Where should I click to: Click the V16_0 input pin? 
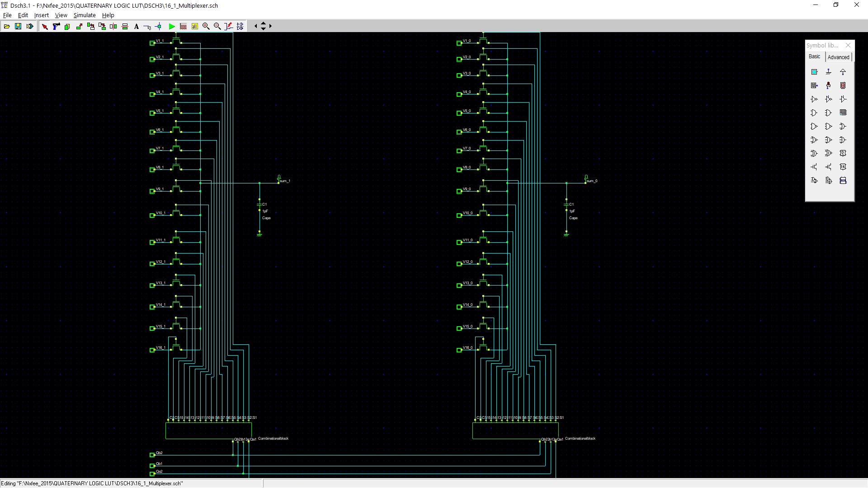point(459,350)
